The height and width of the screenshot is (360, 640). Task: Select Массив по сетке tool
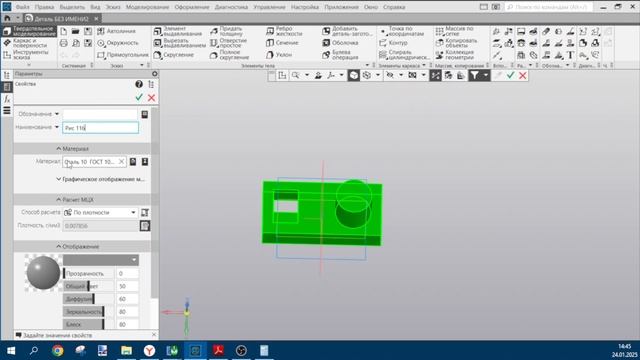[x=454, y=31]
